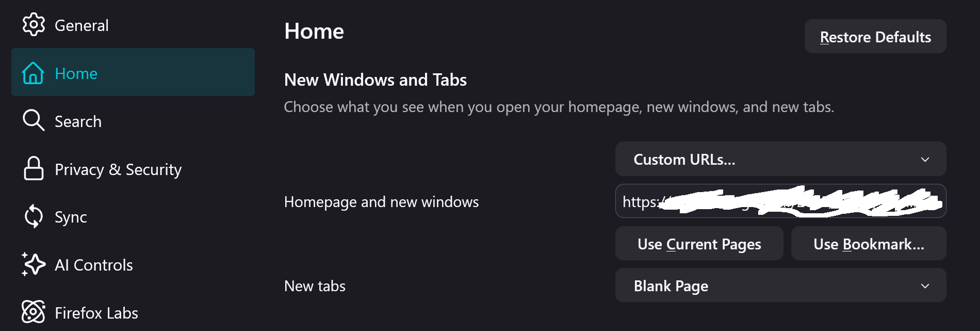The width and height of the screenshot is (980, 331).
Task: Click the Firefox Labs atom icon
Action: click(x=34, y=312)
